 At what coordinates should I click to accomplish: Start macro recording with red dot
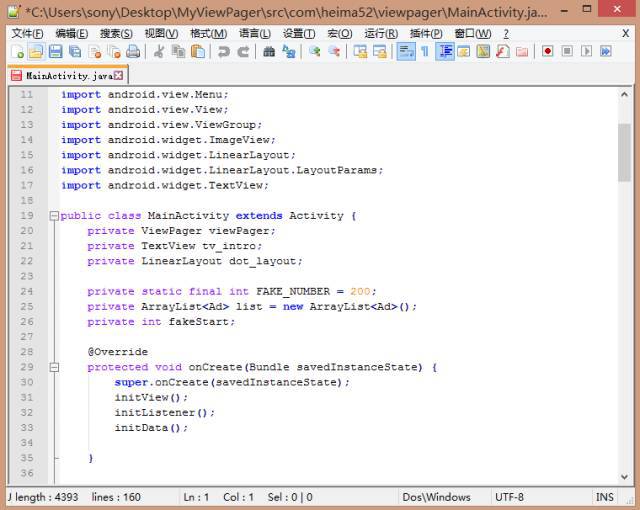547,52
